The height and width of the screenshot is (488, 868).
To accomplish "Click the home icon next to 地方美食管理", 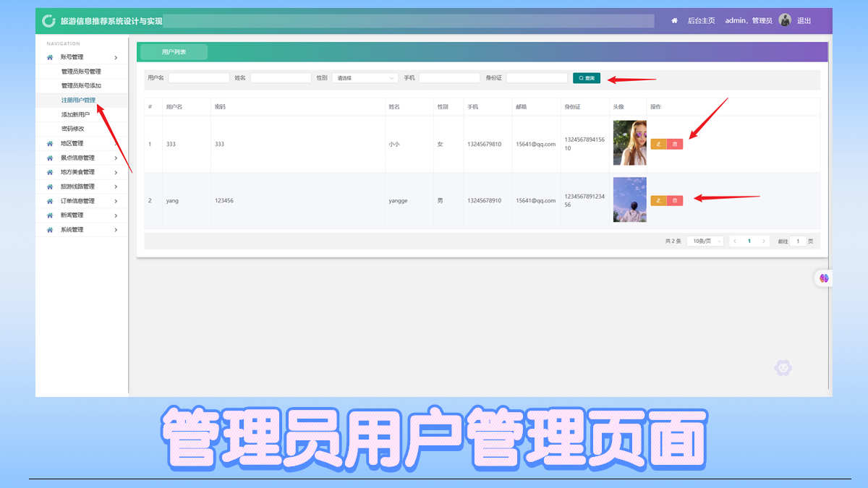I will 50,172.
